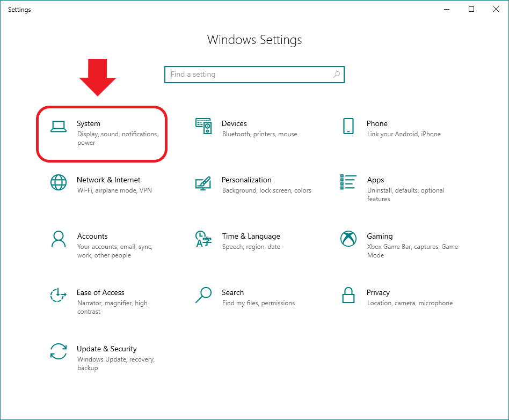Screen dimensions: 509x420
Task: Focus the Find a setting field
Action: (x=255, y=75)
